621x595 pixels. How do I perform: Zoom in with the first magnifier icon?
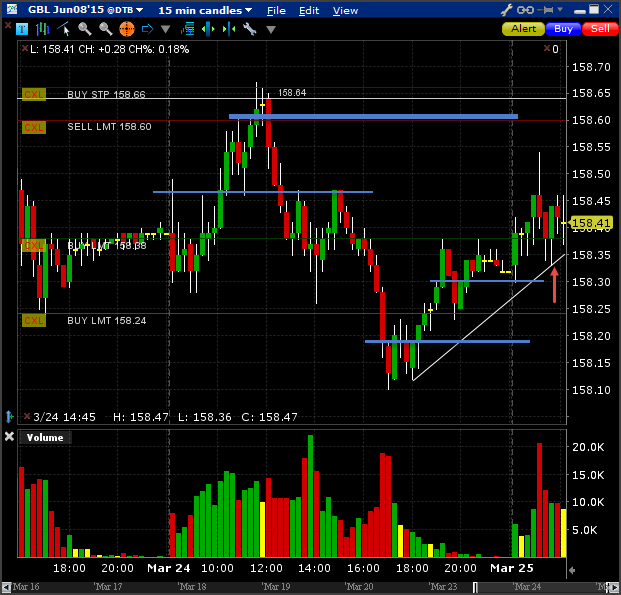(x=84, y=29)
